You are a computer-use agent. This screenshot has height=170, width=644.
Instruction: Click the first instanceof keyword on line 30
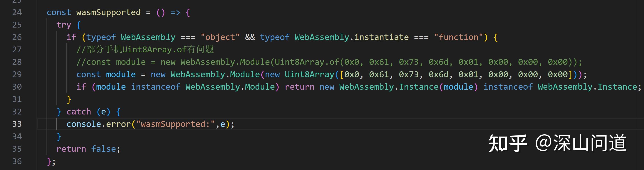[156, 87]
